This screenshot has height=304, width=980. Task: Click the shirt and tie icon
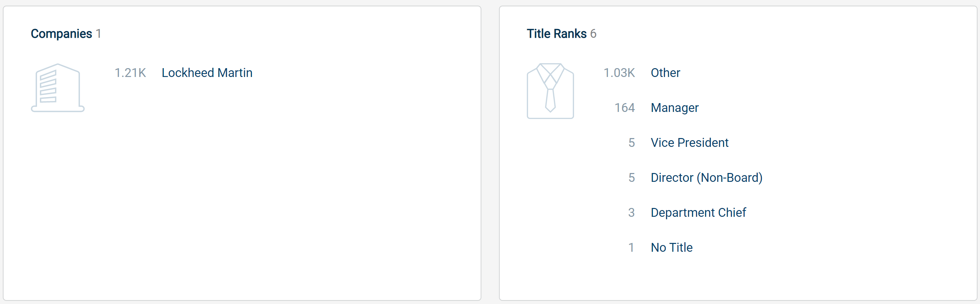point(550,91)
